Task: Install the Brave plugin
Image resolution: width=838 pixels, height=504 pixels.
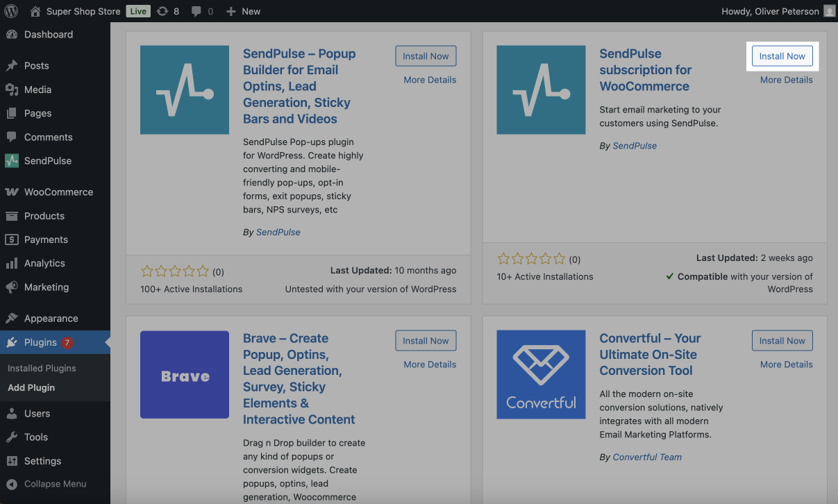Action: (426, 341)
